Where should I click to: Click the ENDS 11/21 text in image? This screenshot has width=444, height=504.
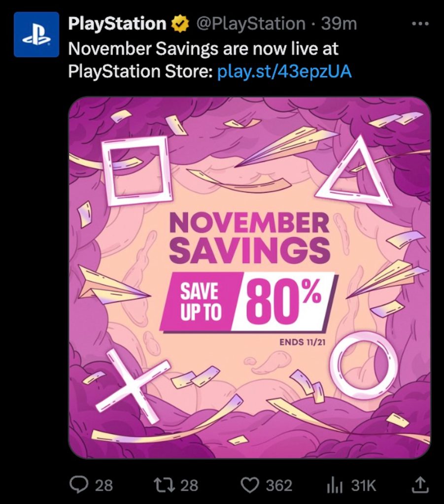302,342
